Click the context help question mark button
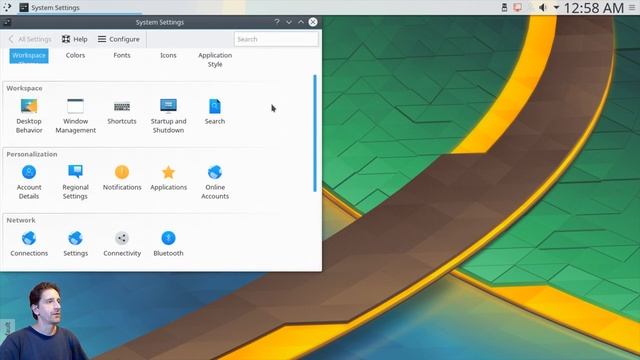 coord(277,22)
